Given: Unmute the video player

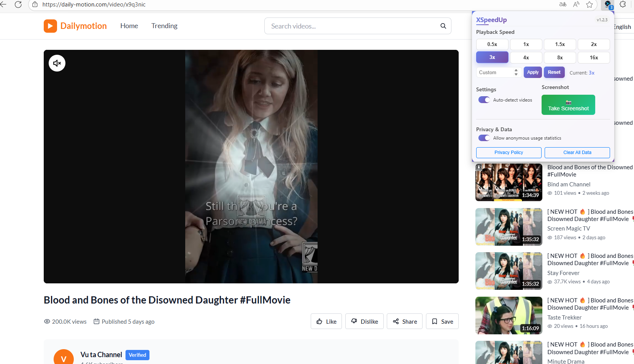Looking at the screenshot, I should pos(57,63).
